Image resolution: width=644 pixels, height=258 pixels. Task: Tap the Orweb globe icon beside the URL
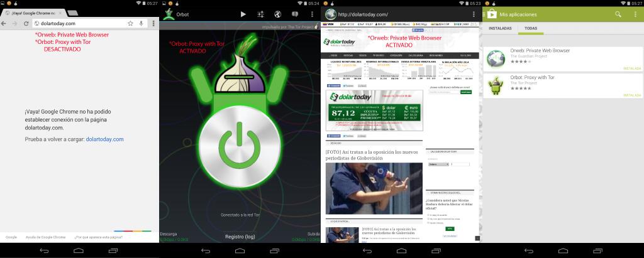pos(331,14)
